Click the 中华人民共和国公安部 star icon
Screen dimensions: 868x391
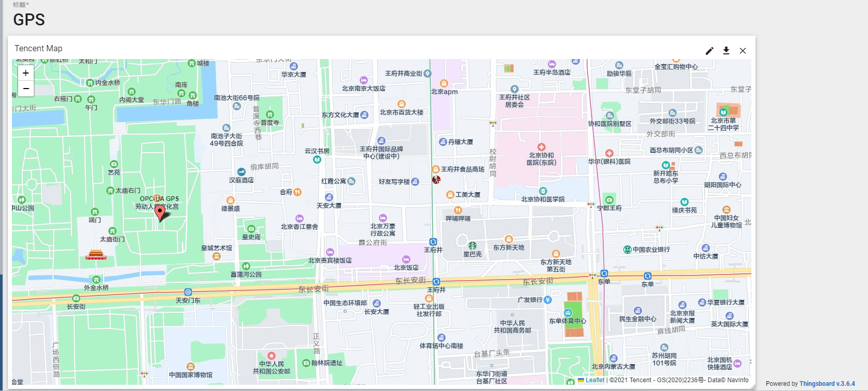pyautogui.click(x=272, y=356)
